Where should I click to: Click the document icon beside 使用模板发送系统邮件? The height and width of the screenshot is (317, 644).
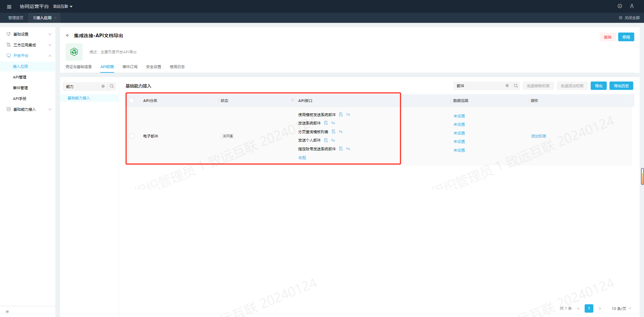tap(341, 114)
